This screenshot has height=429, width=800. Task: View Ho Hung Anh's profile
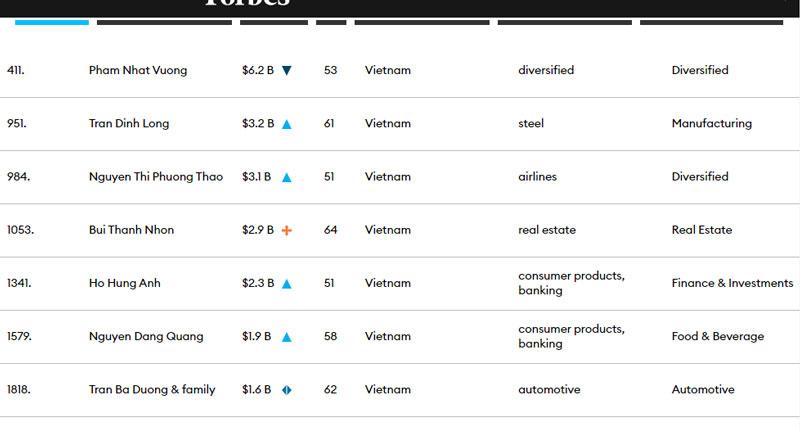pyautogui.click(x=125, y=284)
